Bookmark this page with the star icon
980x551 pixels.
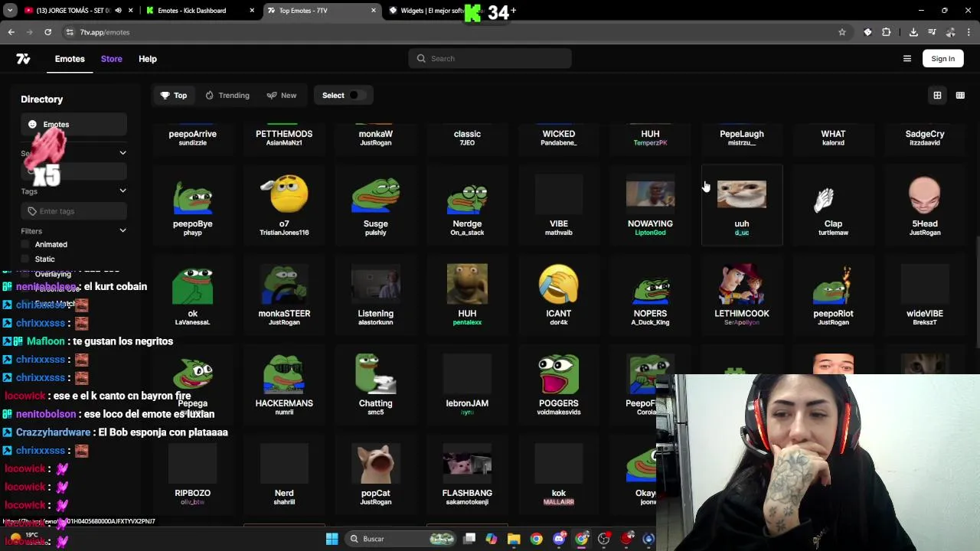[x=842, y=32]
